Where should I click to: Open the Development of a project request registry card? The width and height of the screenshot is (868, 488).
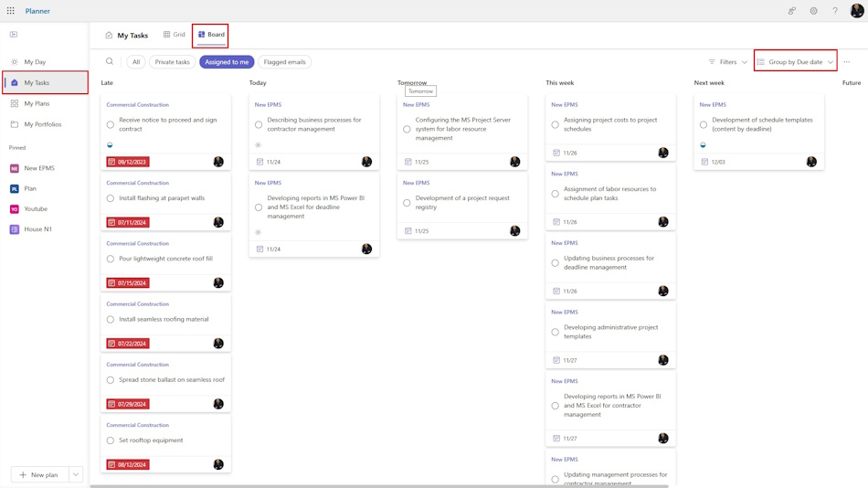(x=462, y=207)
